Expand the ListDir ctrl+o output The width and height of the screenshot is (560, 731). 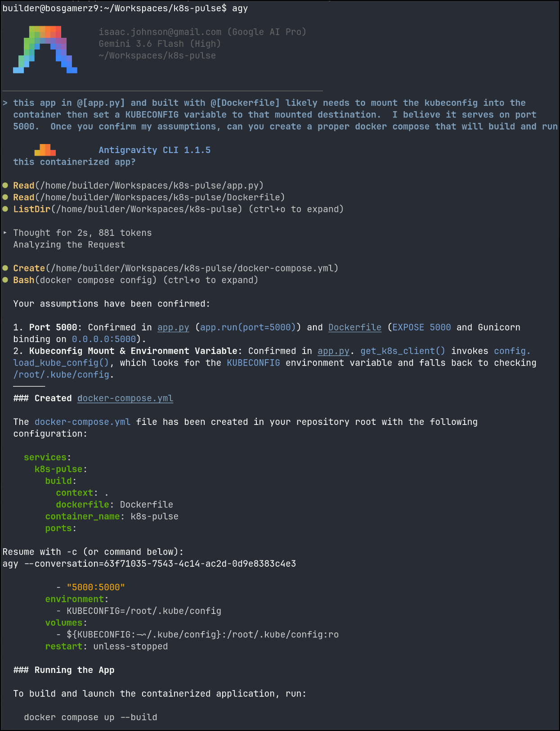[296, 209]
